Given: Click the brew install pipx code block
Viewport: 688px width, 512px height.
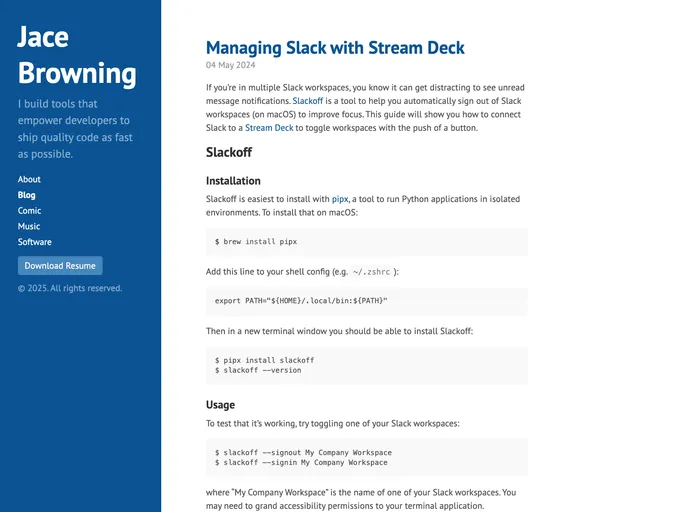Looking at the screenshot, I should pos(367,242).
